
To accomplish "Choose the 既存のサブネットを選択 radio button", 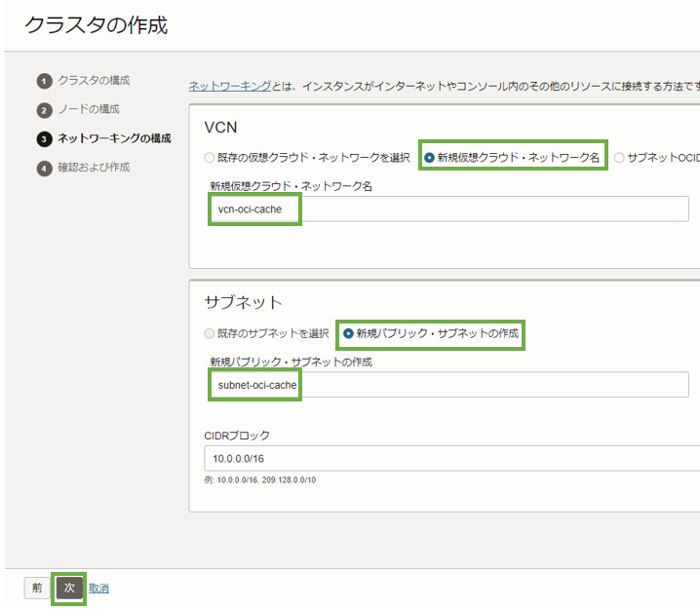I will point(210,334).
